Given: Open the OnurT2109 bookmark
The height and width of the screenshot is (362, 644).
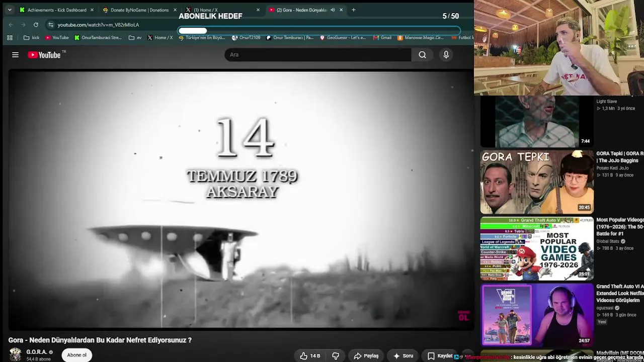Looking at the screenshot, I should (246, 37).
